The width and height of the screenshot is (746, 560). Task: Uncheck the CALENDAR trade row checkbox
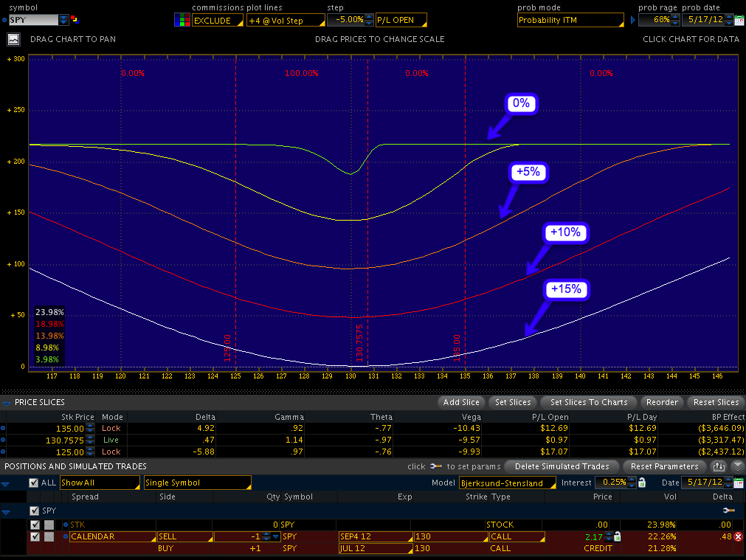click(x=35, y=536)
